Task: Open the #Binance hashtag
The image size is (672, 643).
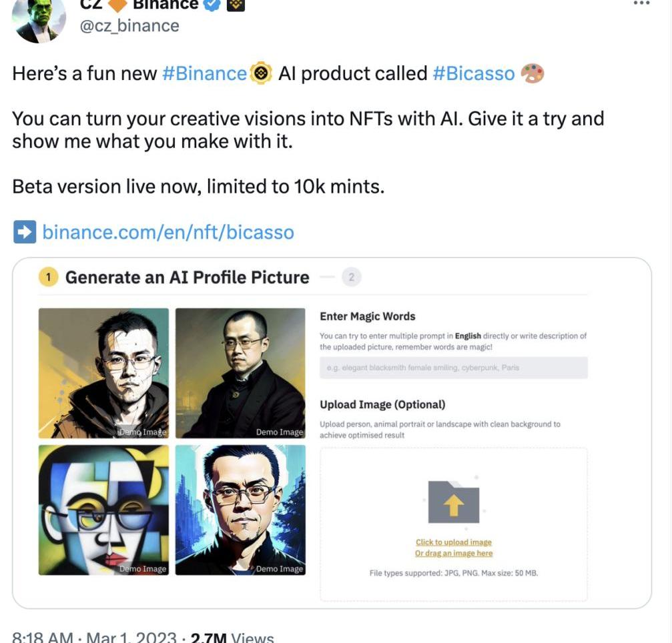Action: click(204, 73)
